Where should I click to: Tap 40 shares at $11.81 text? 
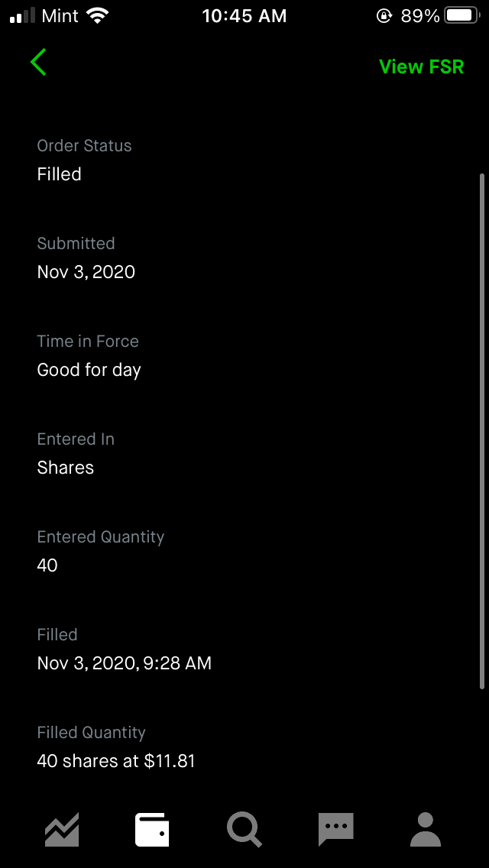coord(116,761)
